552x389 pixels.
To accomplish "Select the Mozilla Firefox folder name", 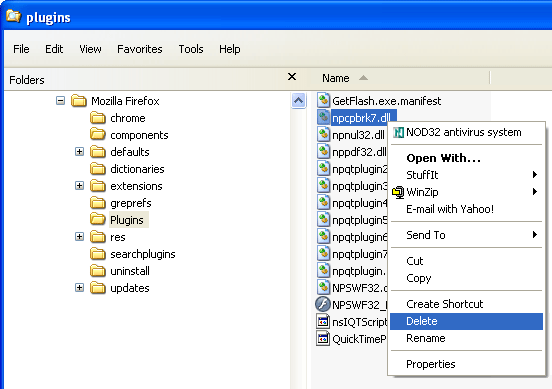I will [x=125, y=101].
